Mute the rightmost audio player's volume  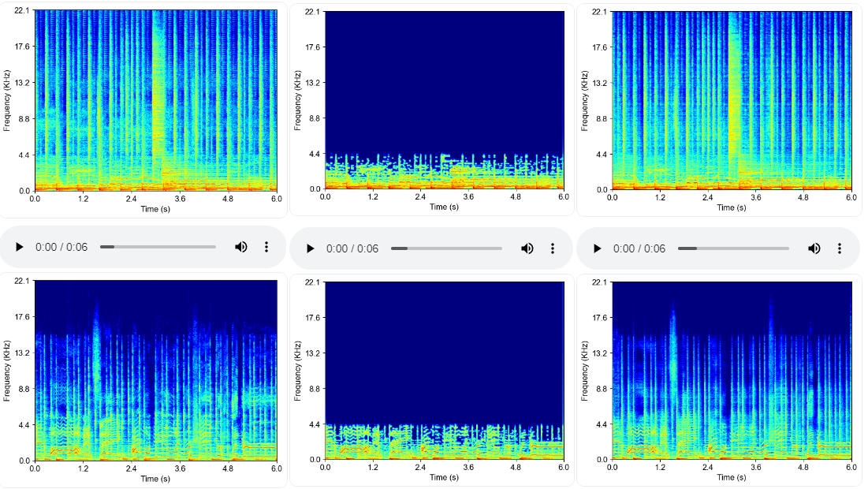click(814, 248)
